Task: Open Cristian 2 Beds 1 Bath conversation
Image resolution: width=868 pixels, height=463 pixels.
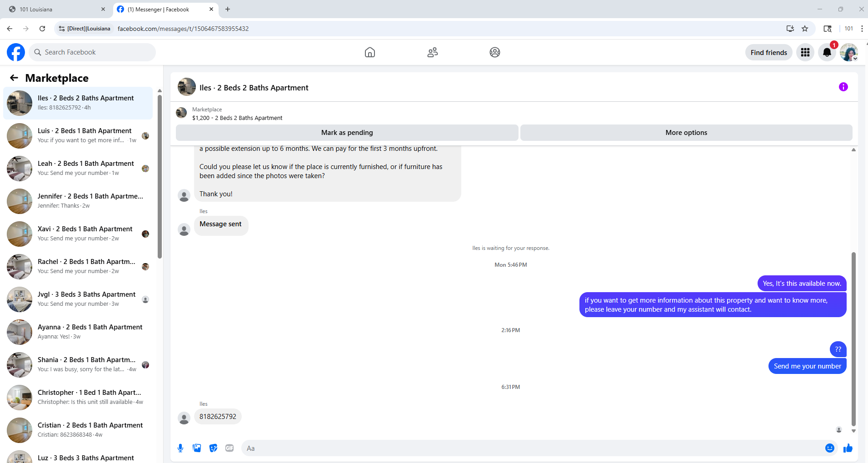Action: 78,430
